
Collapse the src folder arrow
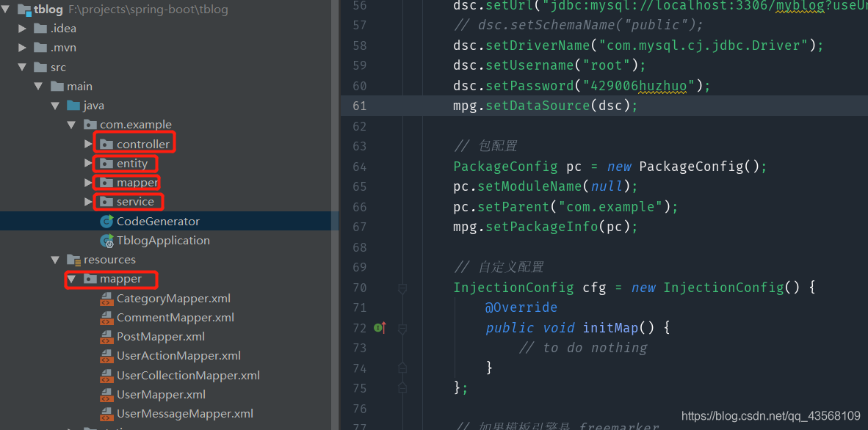[22, 67]
